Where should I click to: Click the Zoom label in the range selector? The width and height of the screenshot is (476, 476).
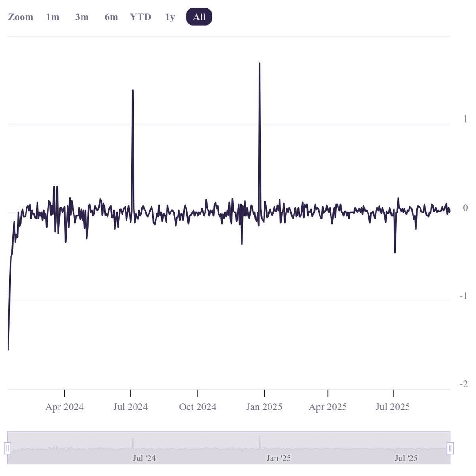(x=20, y=17)
